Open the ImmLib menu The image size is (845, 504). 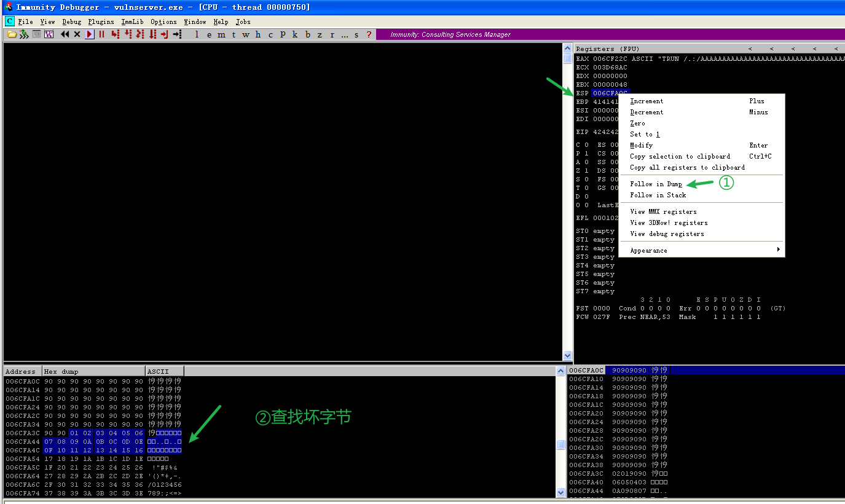[x=132, y=22]
